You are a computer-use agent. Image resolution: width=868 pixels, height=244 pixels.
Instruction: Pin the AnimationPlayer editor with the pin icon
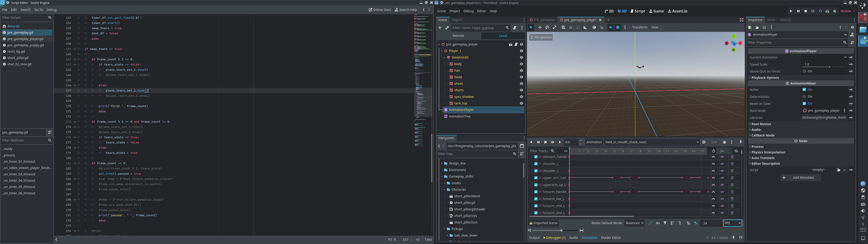tap(741, 142)
